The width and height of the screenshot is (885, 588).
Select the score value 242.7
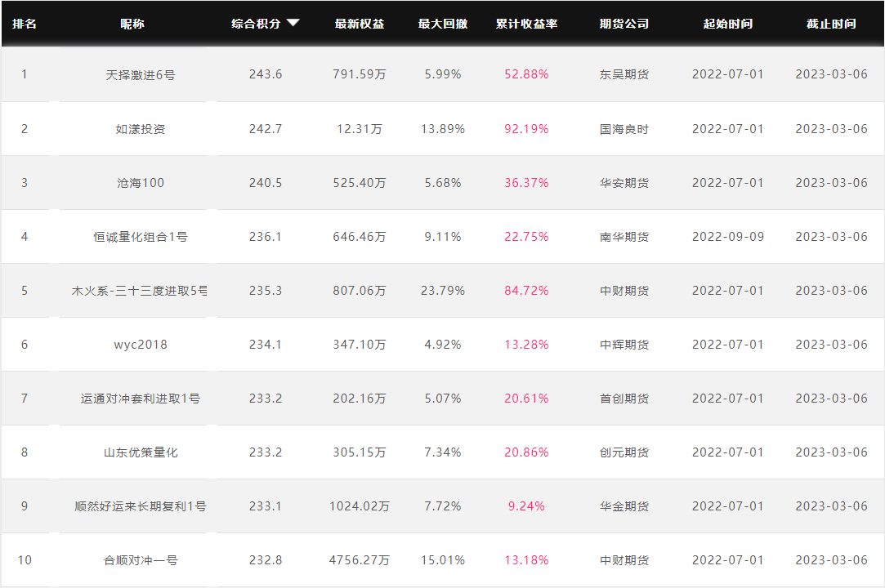266,129
